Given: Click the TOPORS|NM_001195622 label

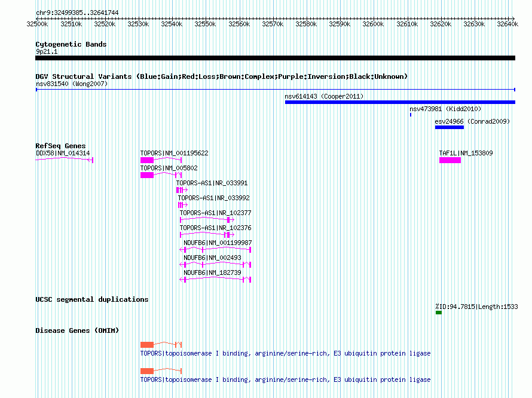Looking at the screenshot, I should [175, 153].
